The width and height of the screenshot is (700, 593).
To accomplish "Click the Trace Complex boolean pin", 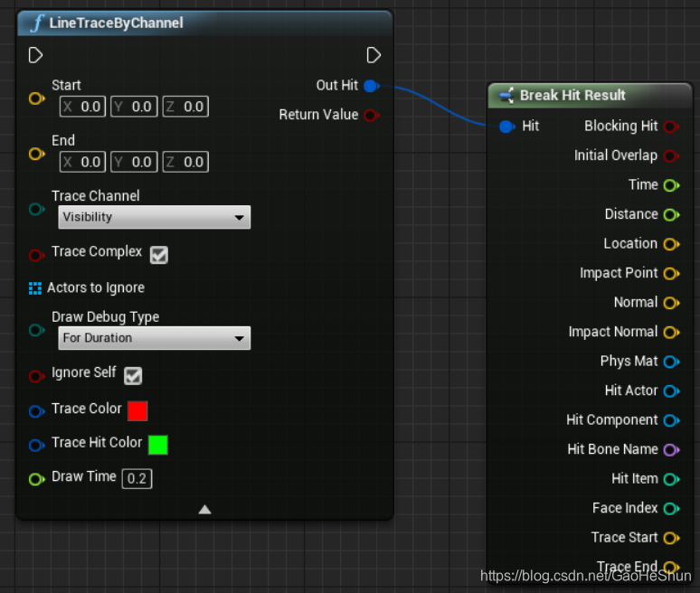I will [36, 255].
